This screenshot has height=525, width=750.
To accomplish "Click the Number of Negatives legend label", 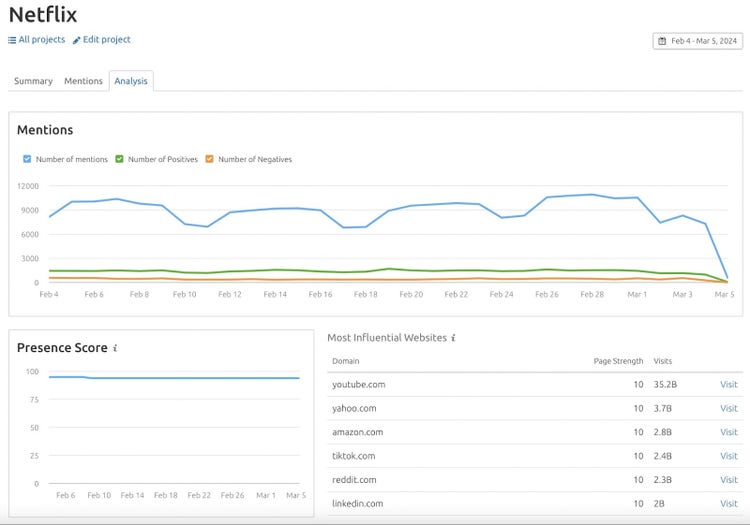I will click(x=255, y=159).
